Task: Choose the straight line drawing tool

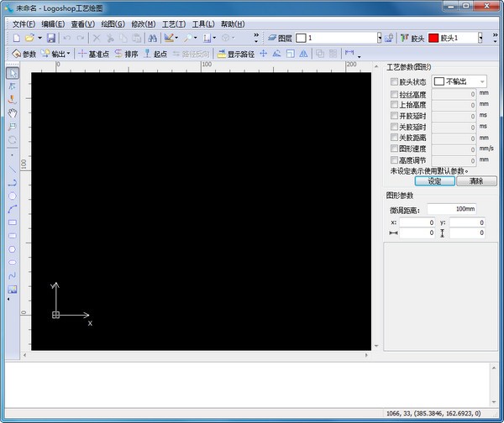Action: pyautogui.click(x=13, y=168)
